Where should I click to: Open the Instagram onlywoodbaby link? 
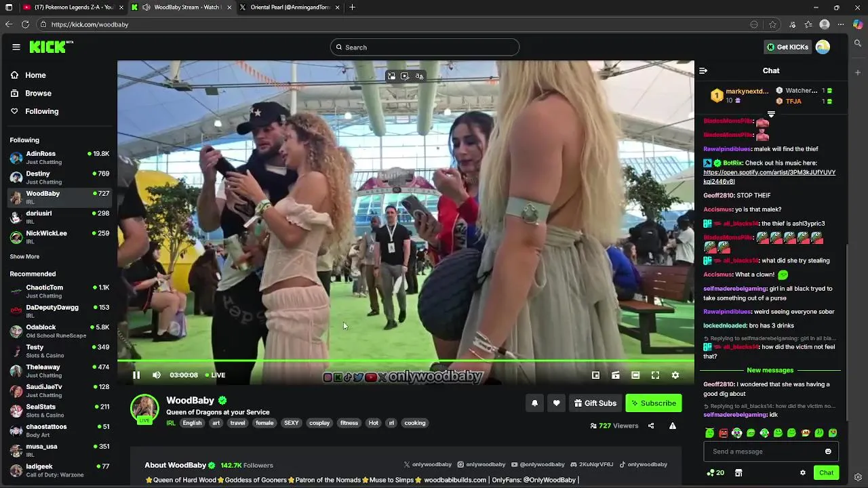tap(481, 464)
